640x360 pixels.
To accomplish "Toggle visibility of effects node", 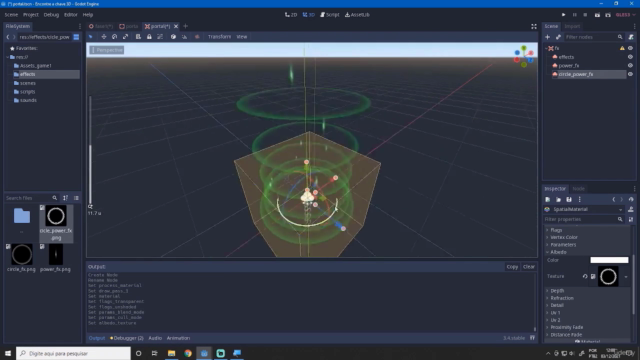I will (x=630, y=57).
